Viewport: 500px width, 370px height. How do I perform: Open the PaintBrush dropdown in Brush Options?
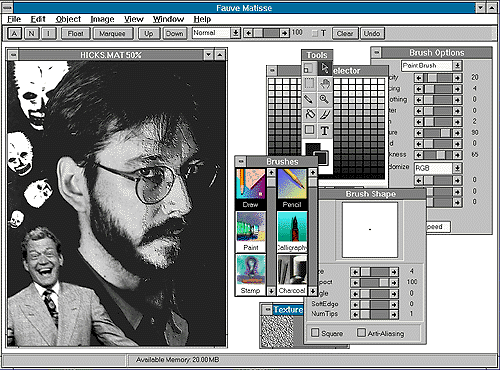(x=457, y=65)
